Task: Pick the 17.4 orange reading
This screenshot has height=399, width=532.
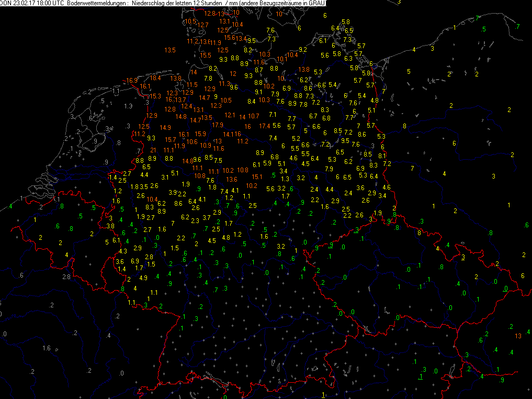Action: (265, 126)
